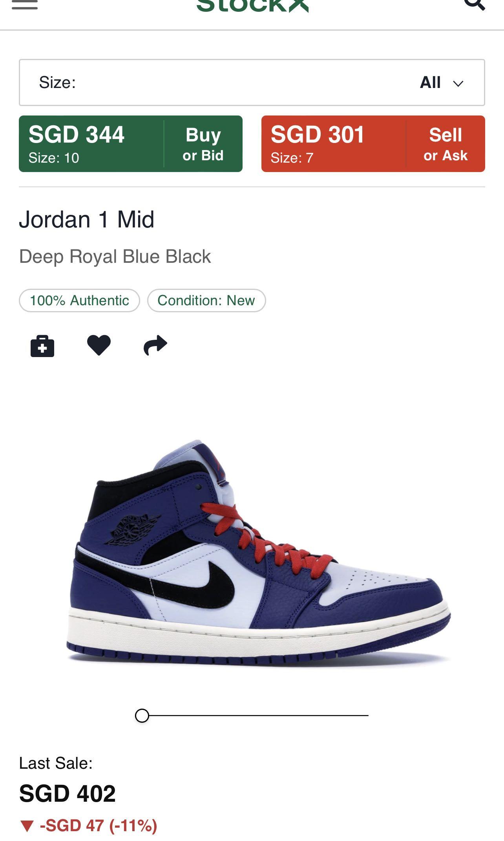Tap the Condition: New badge
The image size is (504, 841).
[206, 300]
